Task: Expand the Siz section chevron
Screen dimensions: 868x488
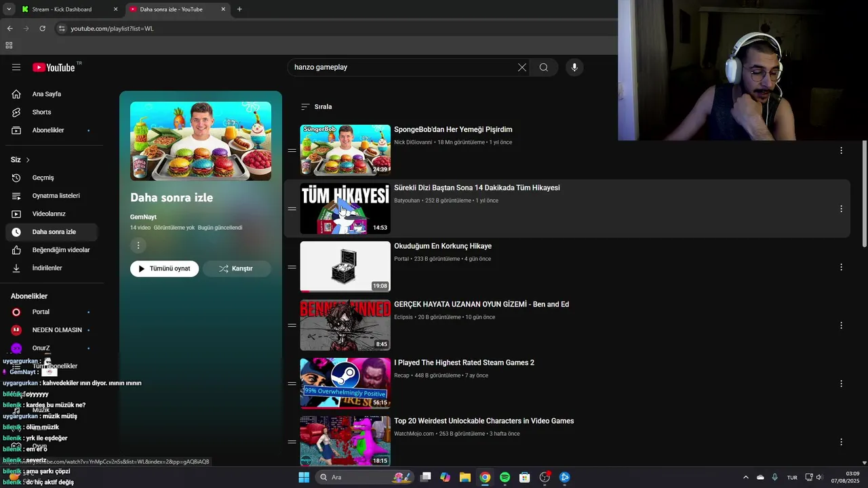Action: pyautogui.click(x=28, y=160)
